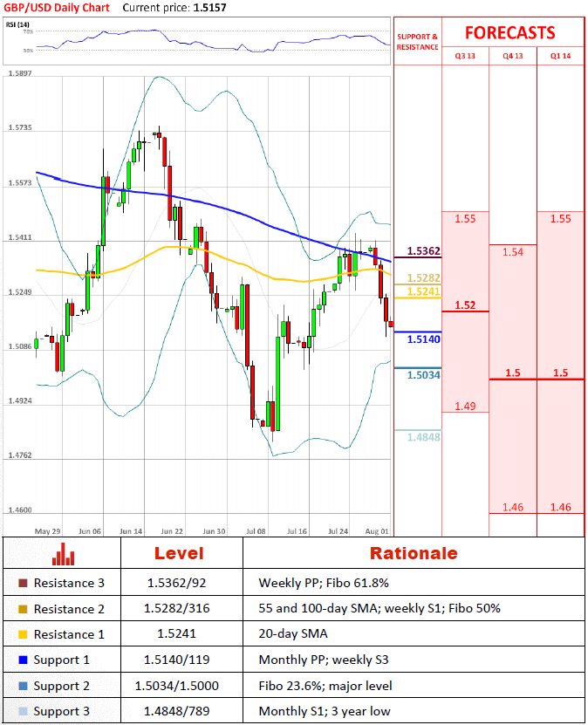Click the 1.4848 support level label

click(x=423, y=437)
